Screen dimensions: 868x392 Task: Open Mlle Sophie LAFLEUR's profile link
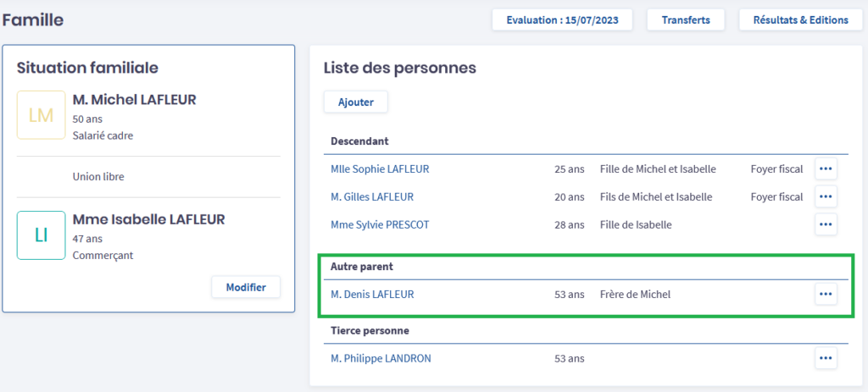point(380,168)
